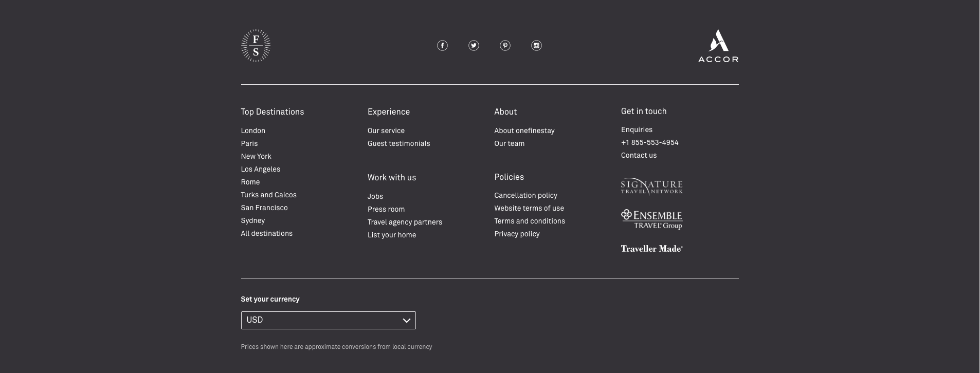This screenshot has height=373, width=980.
Task: Click the onefinestay FS logo
Action: point(256,46)
